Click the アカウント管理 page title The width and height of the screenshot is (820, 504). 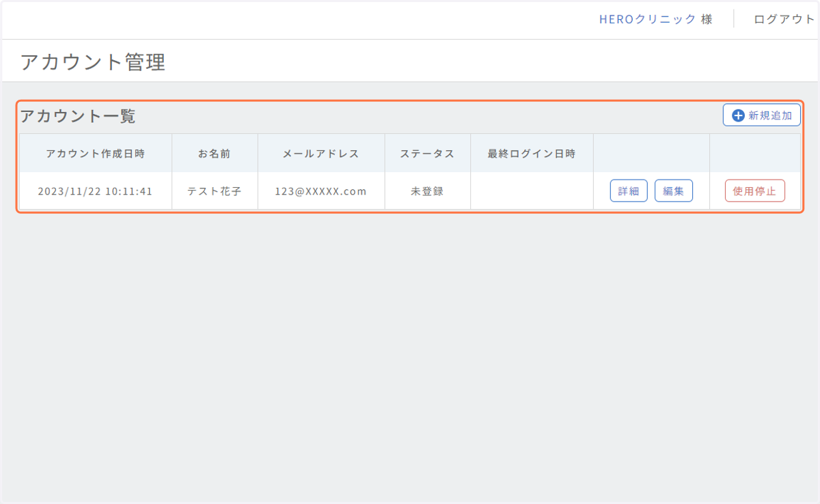pos(93,61)
